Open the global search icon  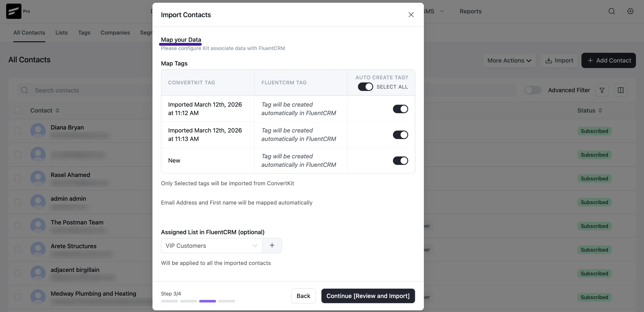(x=612, y=11)
